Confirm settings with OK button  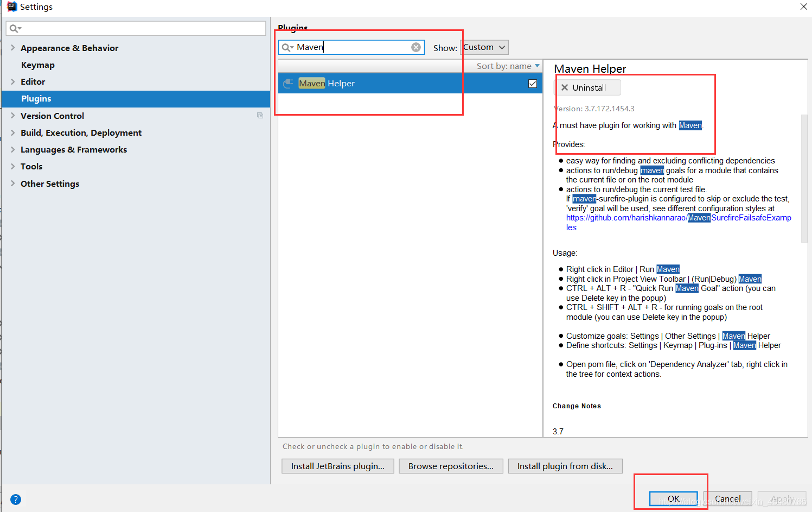pos(674,498)
